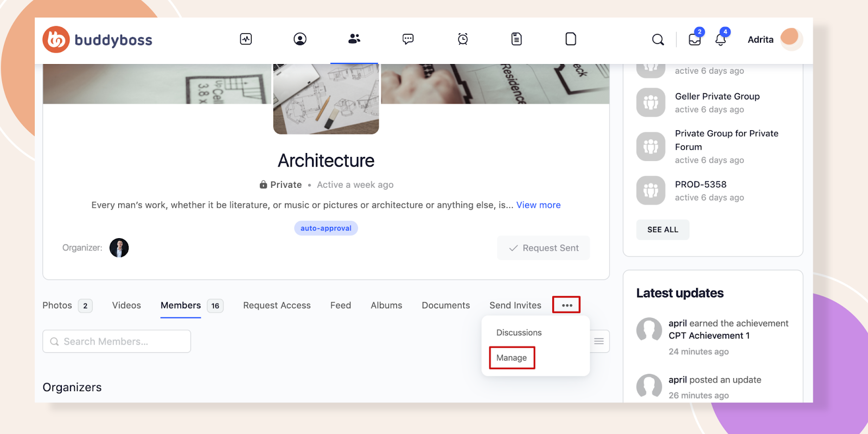Click april avatar beside achievement update
The height and width of the screenshot is (434, 868).
649,330
